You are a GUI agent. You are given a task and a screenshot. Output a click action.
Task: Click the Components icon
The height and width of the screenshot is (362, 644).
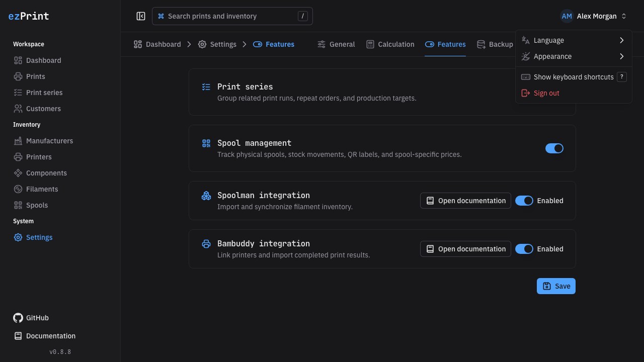(18, 173)
